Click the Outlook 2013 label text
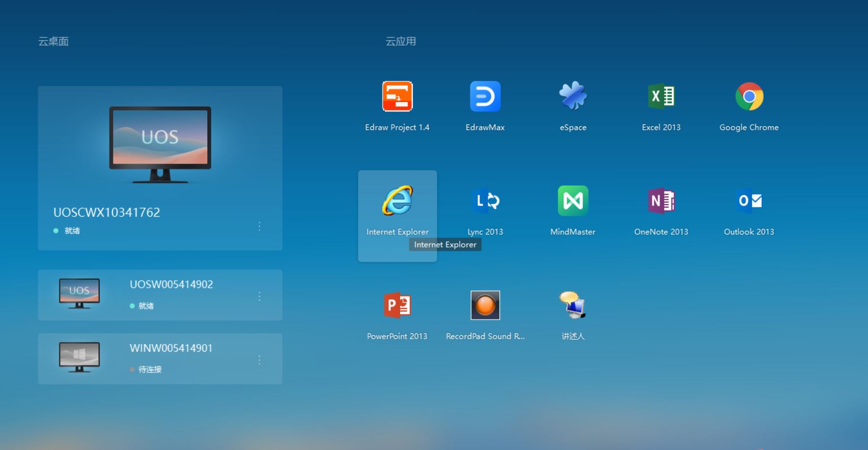The width and height of the screenshot is (868, 450). click(749, 232)
